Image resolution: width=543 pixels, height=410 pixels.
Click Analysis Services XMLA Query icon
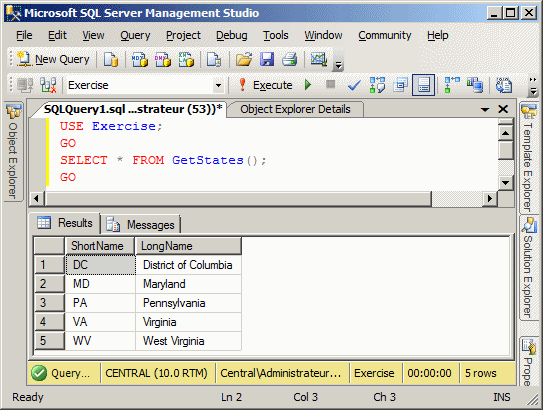(186, 59)
